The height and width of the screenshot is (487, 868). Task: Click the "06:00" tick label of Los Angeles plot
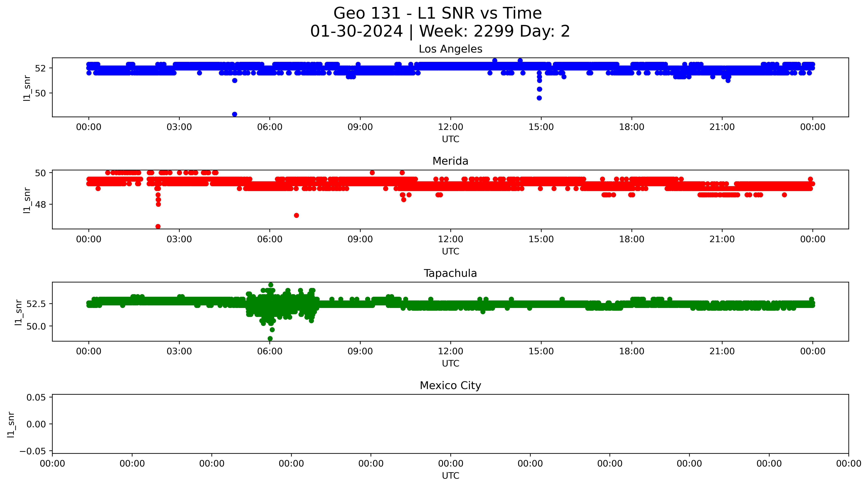click(x=270, y=127)
